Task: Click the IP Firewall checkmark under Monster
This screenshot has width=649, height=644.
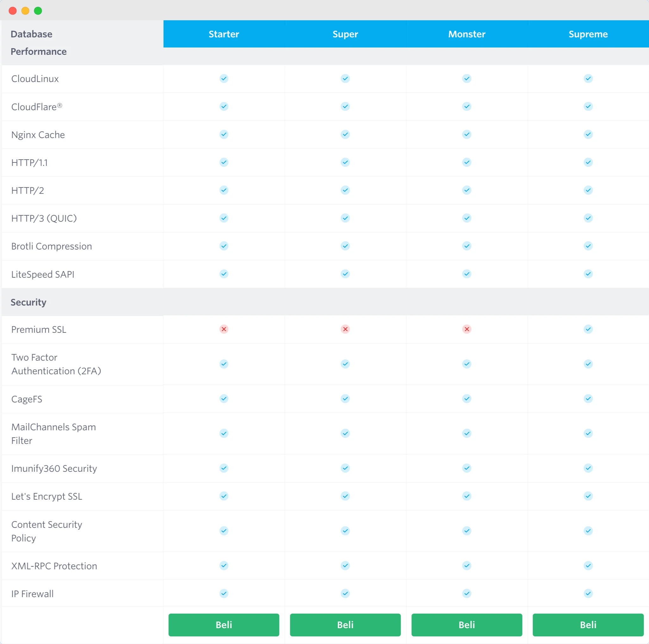Action: [x=467, y=594]
